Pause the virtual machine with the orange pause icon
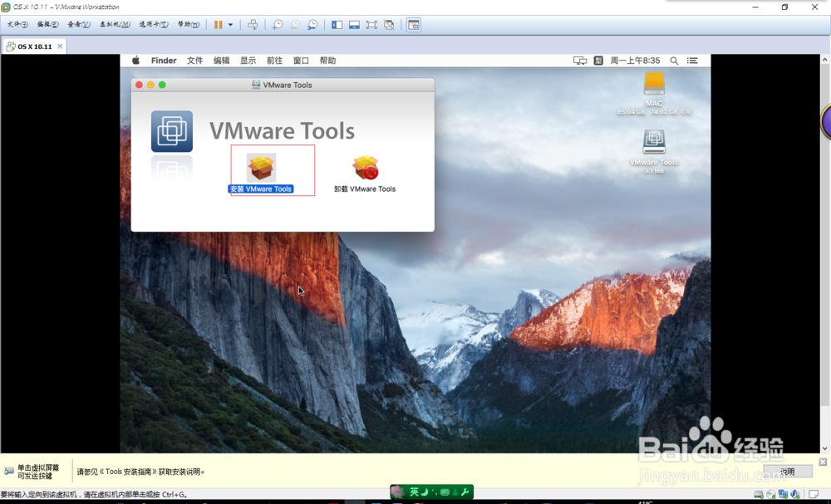The width and height of the screenshot is (831, 504). point(218,24)
